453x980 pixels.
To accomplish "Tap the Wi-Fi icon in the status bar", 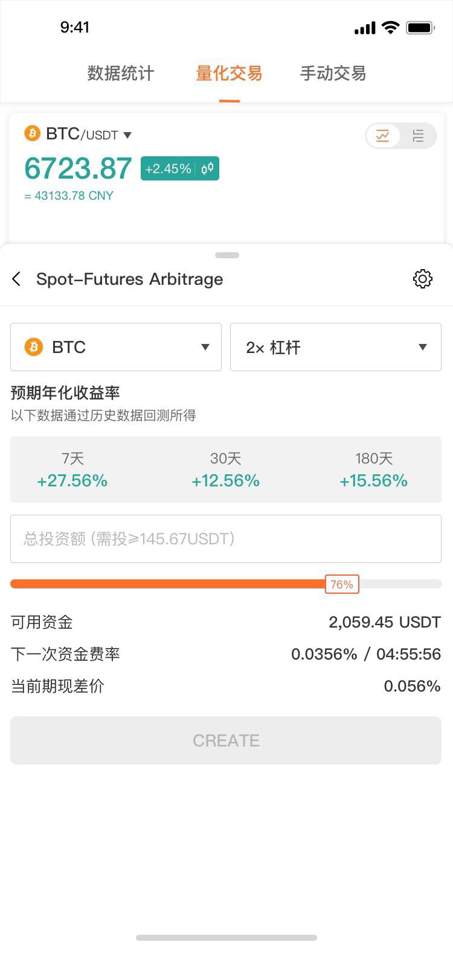I will coord(391,28).
